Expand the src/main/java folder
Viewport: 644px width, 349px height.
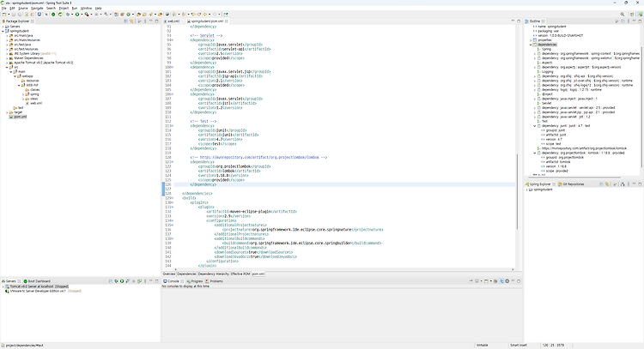click(8, 36)
